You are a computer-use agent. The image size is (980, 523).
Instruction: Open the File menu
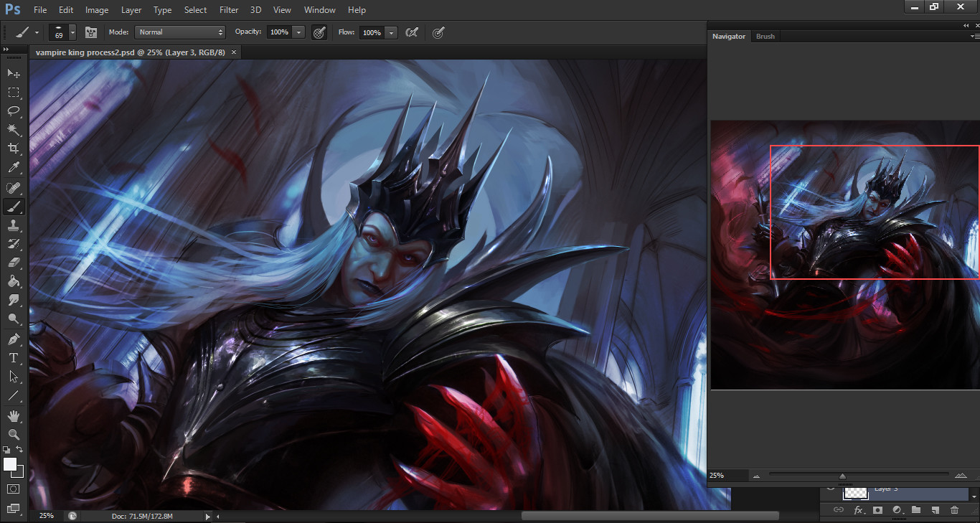tap(40, 10)
